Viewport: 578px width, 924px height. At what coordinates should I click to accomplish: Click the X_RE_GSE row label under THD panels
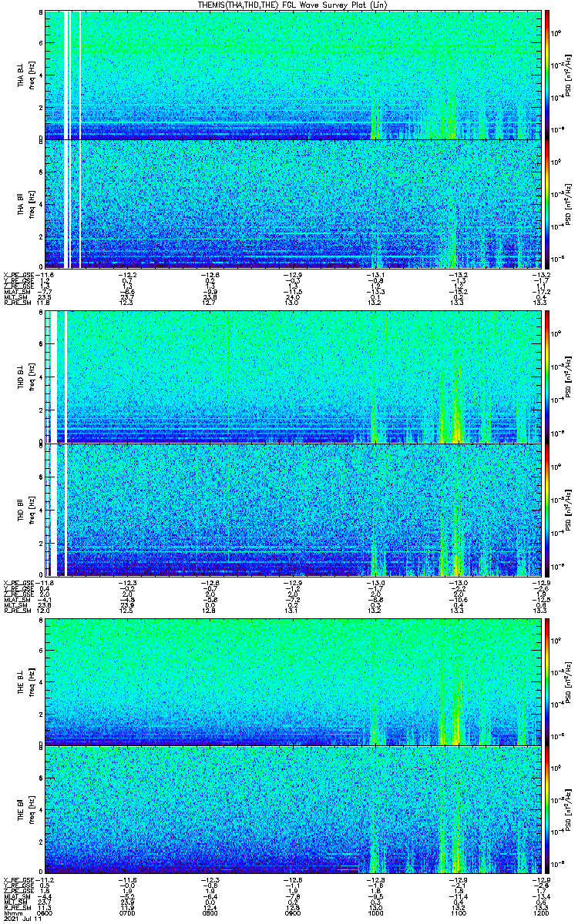[19, 583]
